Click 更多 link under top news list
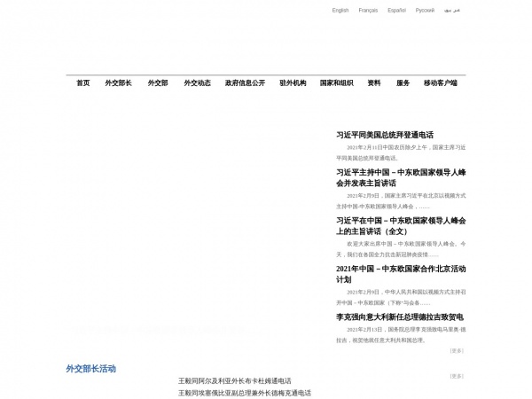 tap(457, 351)
